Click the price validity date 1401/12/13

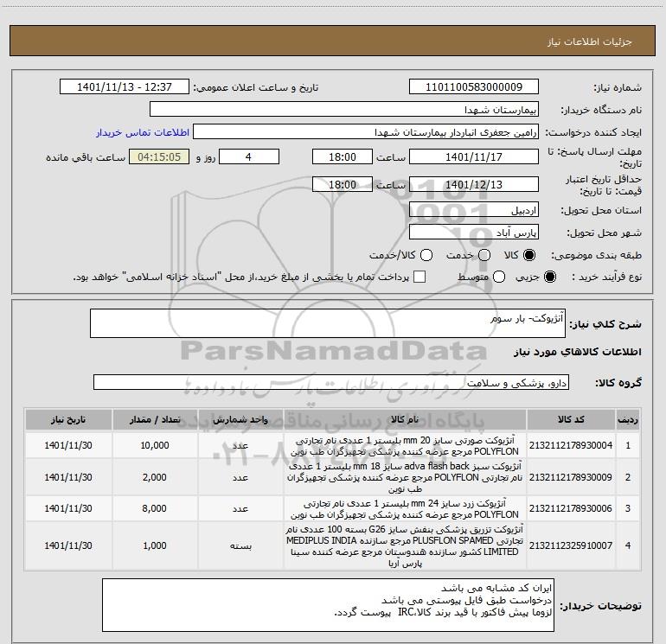click(x=474, y=184)
